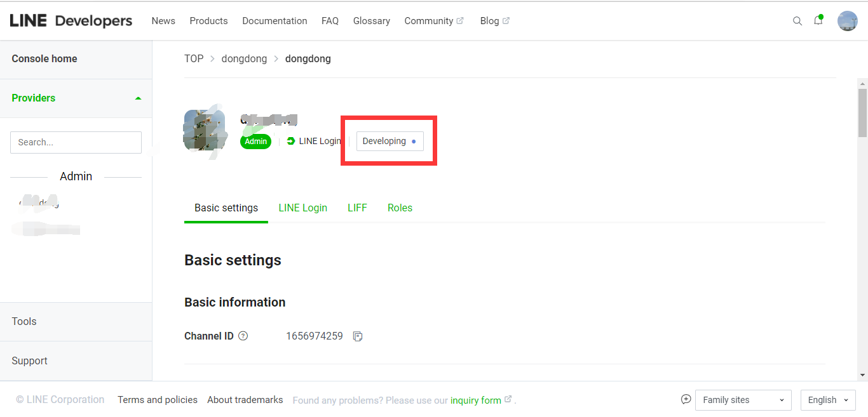This screenshot has height=417, width=868.
Task: Open the Documentation menu item
Action: (275, 21)
